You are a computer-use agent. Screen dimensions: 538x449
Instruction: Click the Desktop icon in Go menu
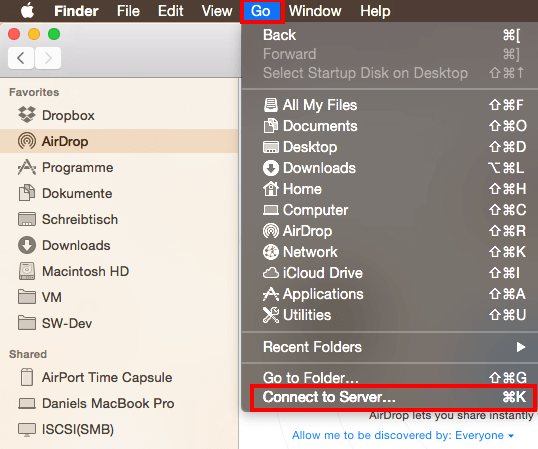(x=271, y=147)
